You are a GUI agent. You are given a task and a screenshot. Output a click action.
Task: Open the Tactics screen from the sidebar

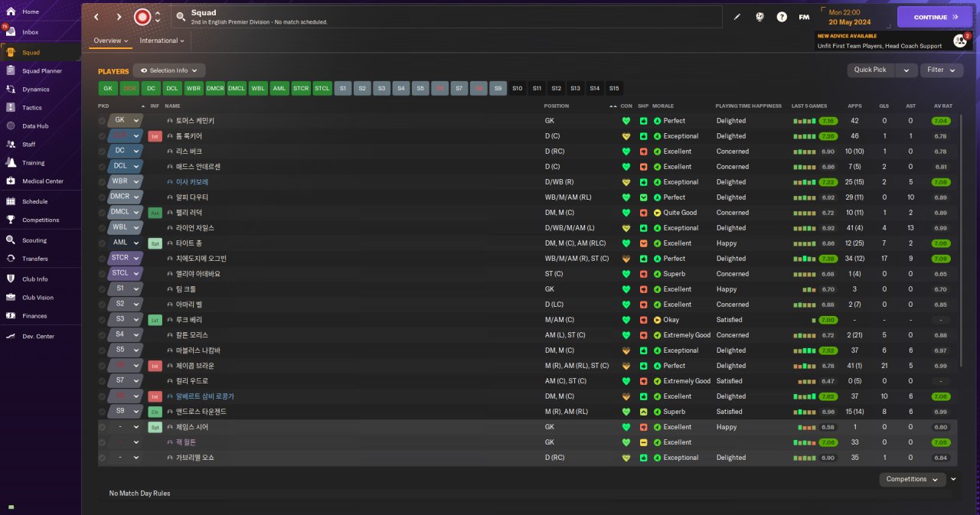click(x=32, y=108)
